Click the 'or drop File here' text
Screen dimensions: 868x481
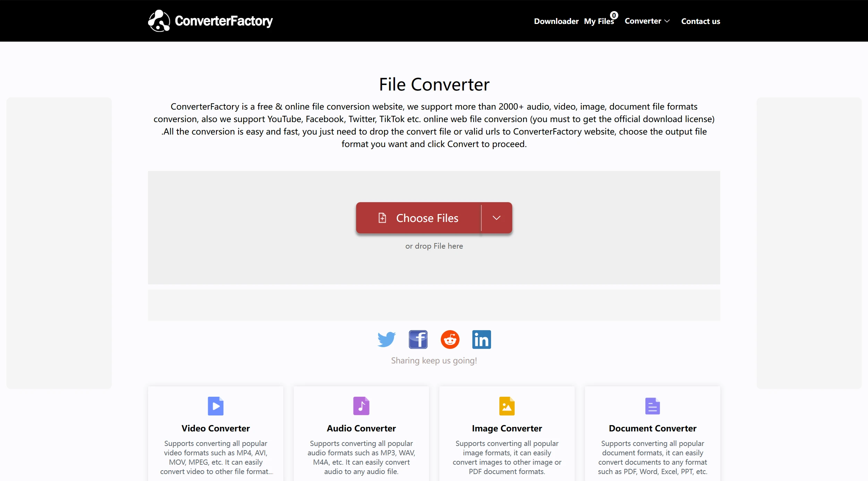point(434,246)
